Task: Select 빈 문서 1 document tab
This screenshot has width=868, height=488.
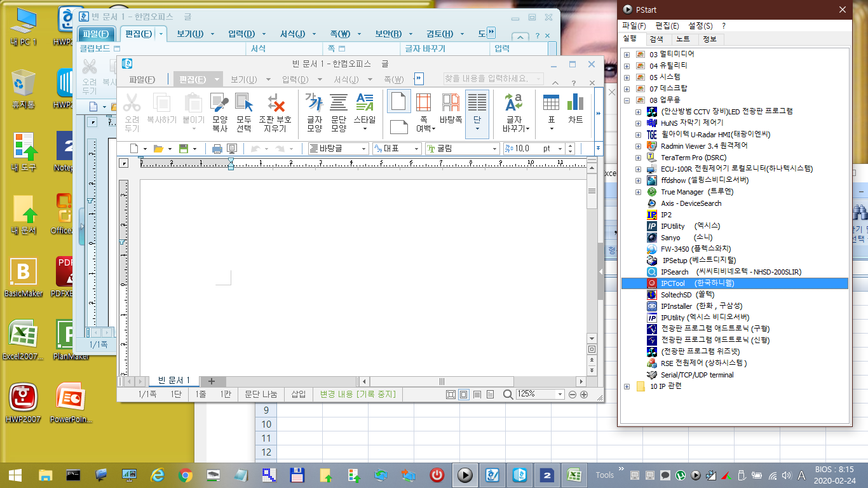Action: click(x=174, y=381)
